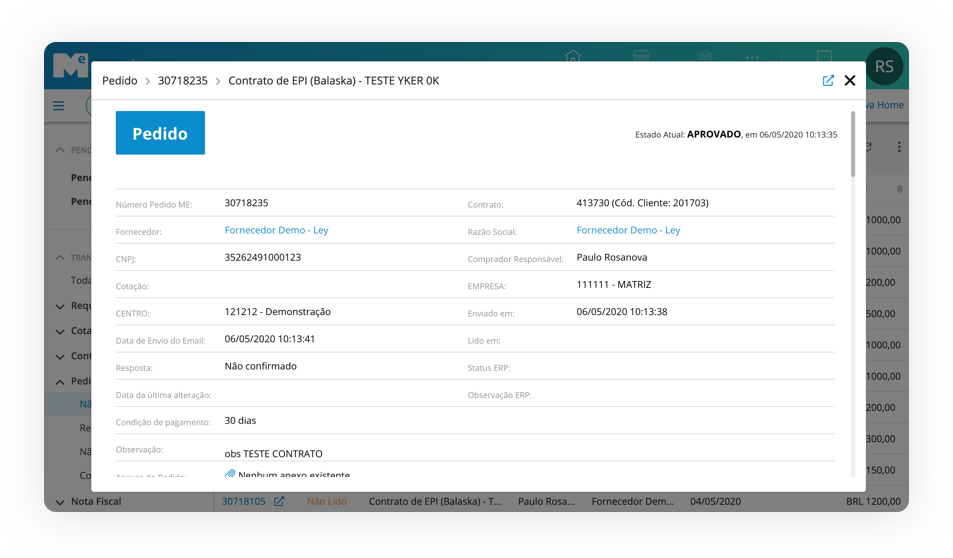The height and width of the screenshot is (558, 953).
Task: Collapse the Pedidos sidebar group
Action: [60, 382]
